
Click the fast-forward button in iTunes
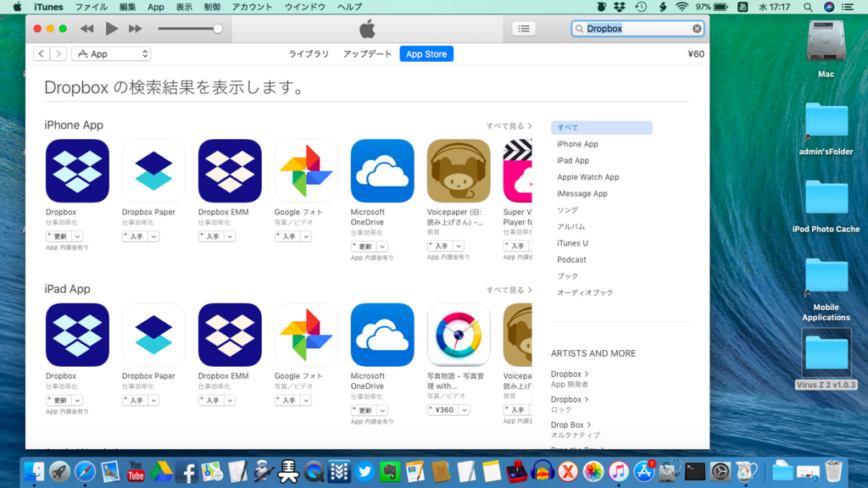[135, 29]
